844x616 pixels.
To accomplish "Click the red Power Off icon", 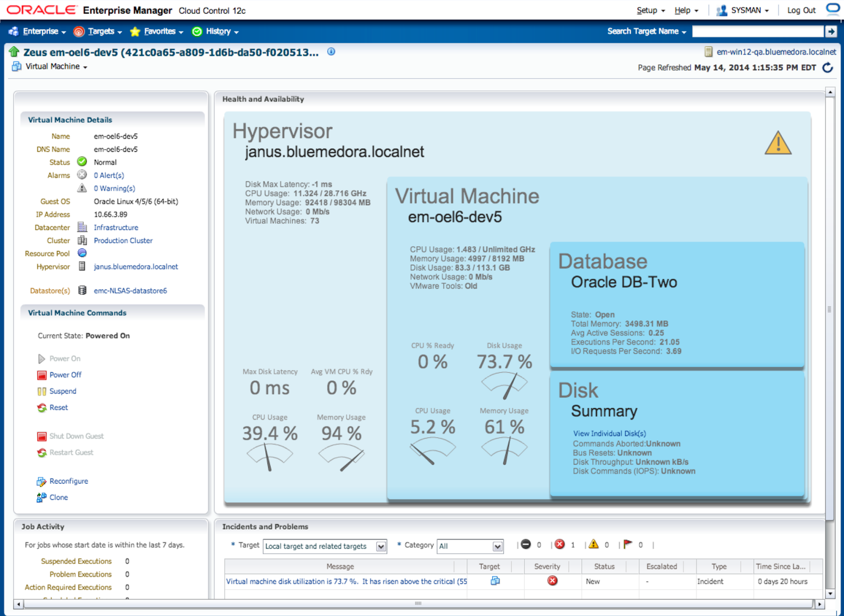I will click(x=42, y=375).
